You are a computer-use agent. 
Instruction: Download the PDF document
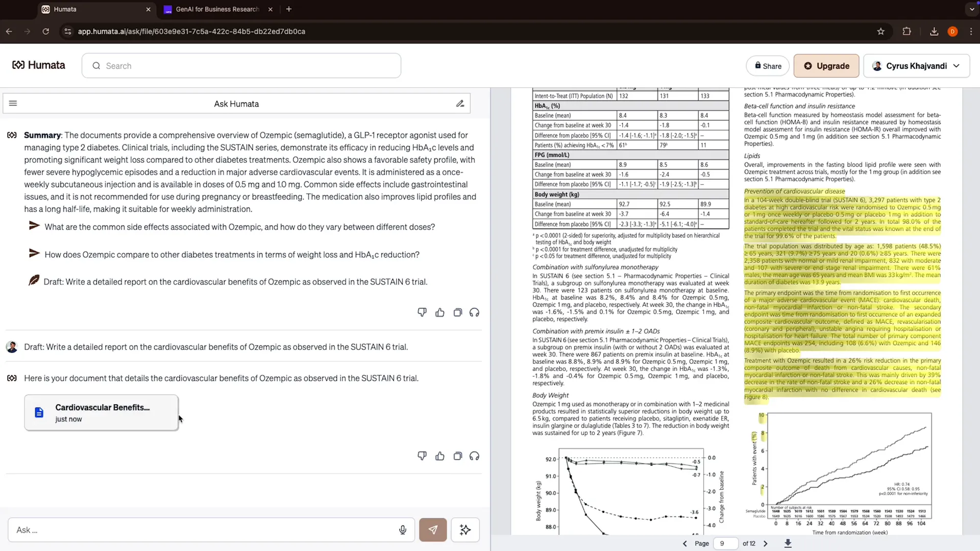(x=788, y=543)
